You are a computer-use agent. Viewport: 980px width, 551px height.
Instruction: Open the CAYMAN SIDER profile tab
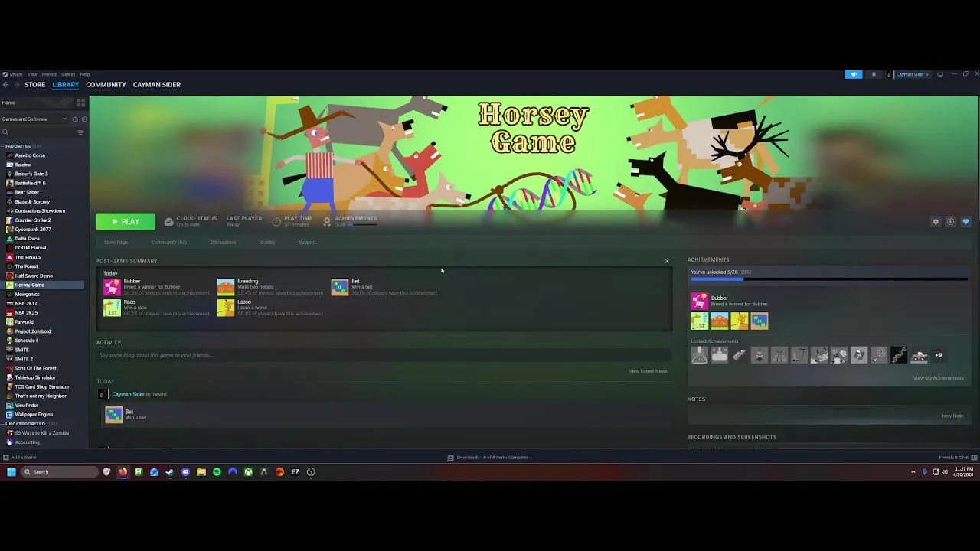point(157,85)
